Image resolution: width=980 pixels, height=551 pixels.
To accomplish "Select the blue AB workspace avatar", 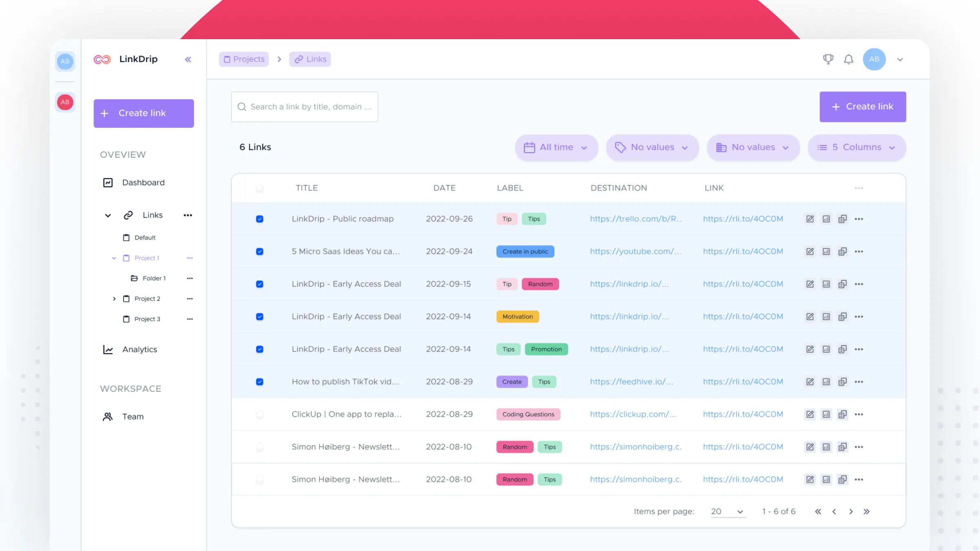I will (x=65, y=62).
